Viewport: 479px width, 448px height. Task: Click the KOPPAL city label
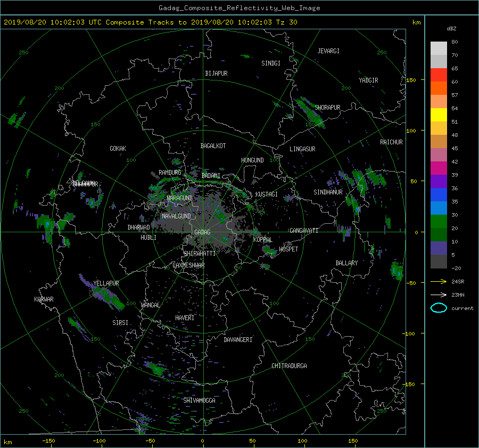pos(263,240)
